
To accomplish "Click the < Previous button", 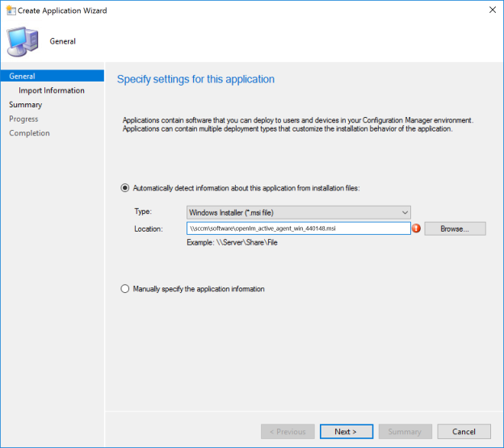I will coord(287,432).
